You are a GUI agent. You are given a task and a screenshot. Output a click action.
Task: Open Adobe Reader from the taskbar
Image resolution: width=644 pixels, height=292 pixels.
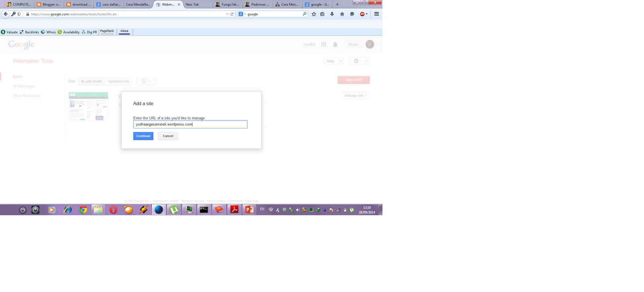tap(234, 210)
